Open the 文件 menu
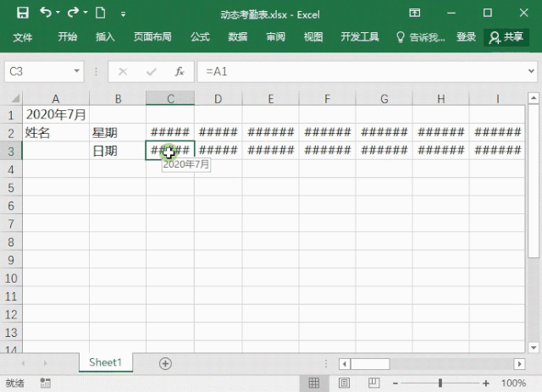Screen dimensions: 542x392 point(23,37)
